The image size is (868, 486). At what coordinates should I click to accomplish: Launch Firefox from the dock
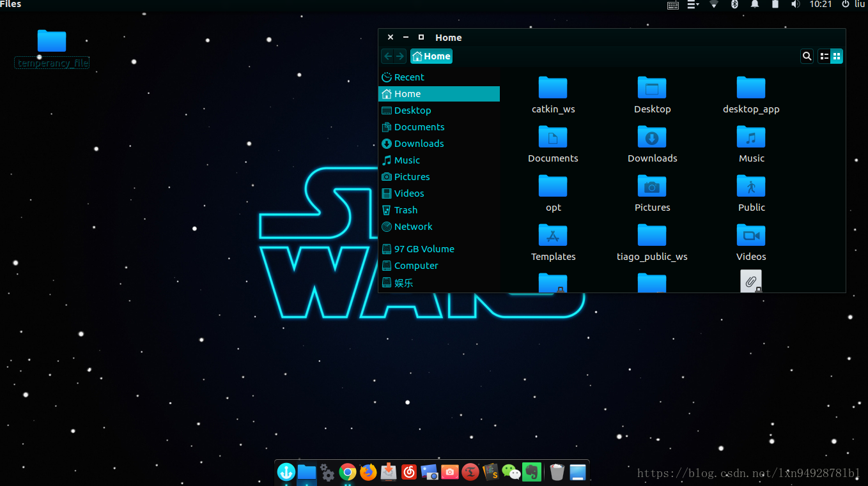[x=368, y=472]
